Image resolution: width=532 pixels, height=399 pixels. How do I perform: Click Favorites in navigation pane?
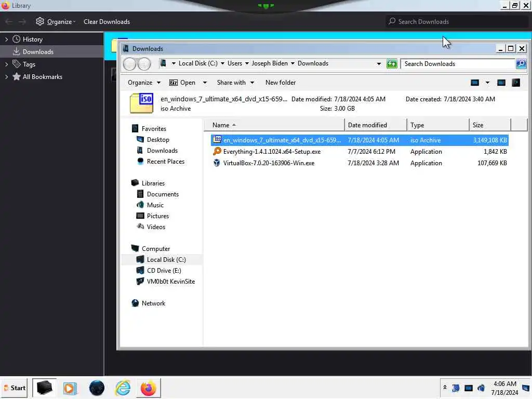click(154, 129)
